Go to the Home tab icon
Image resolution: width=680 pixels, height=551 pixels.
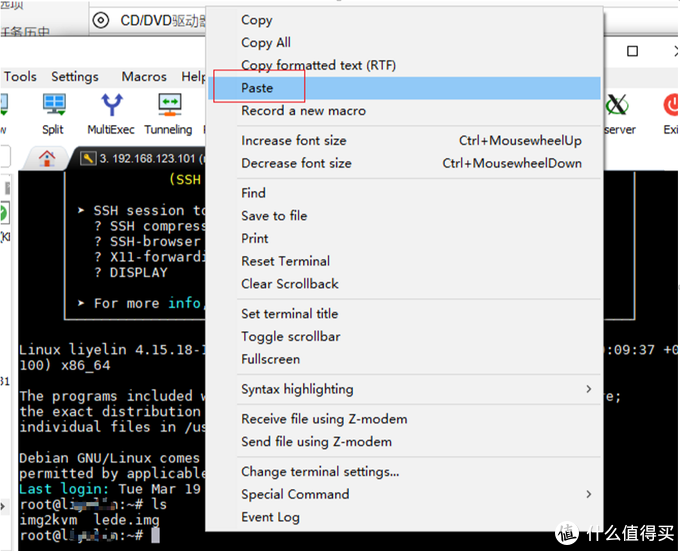47,158
